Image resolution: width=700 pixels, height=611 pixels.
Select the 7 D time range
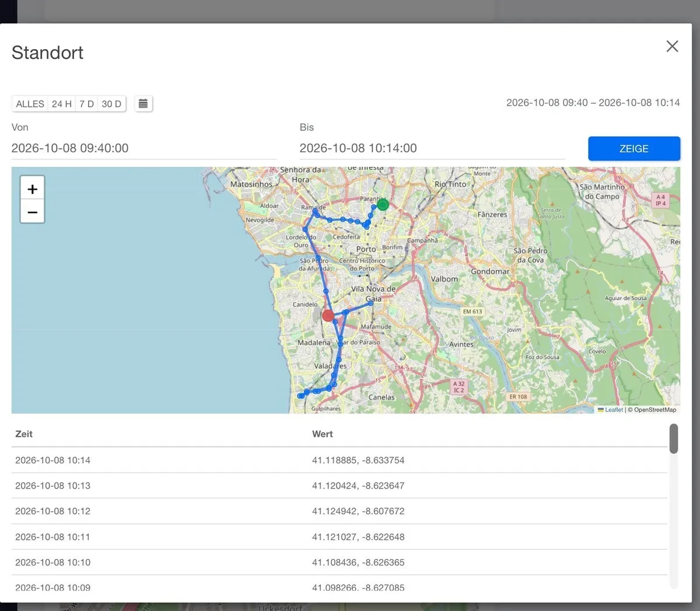86,104
